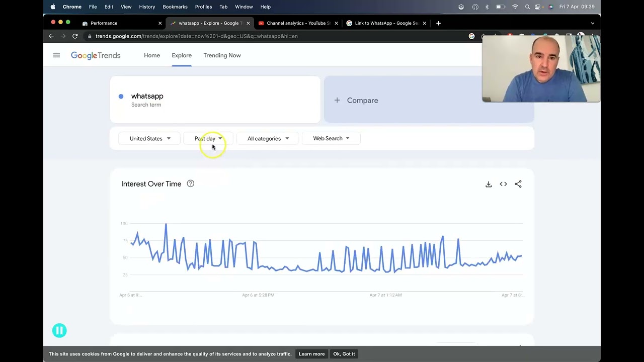The height and width of the screenshot is (362, 644).
Task: Click the blue whatsapp term color dot
Action: pyautogui.click(x=121, y=96)
